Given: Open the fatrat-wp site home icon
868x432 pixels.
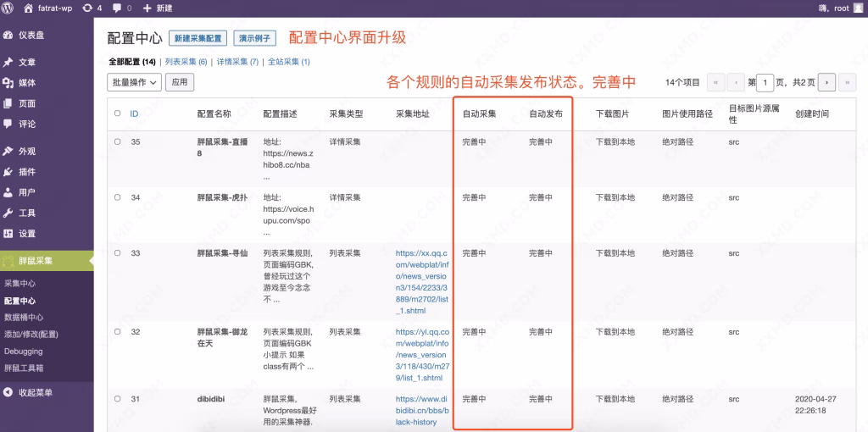Looking at the screenshot, I should (29, 8).
